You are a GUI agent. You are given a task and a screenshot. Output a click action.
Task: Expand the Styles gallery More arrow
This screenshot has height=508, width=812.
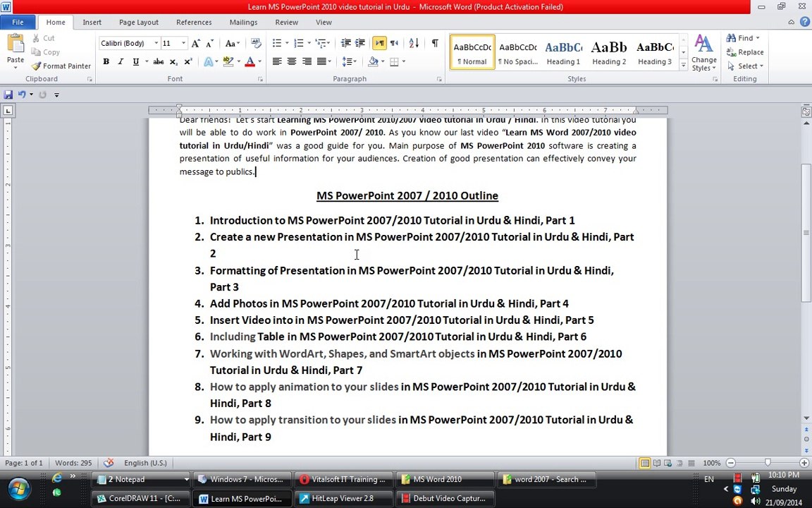683,66
